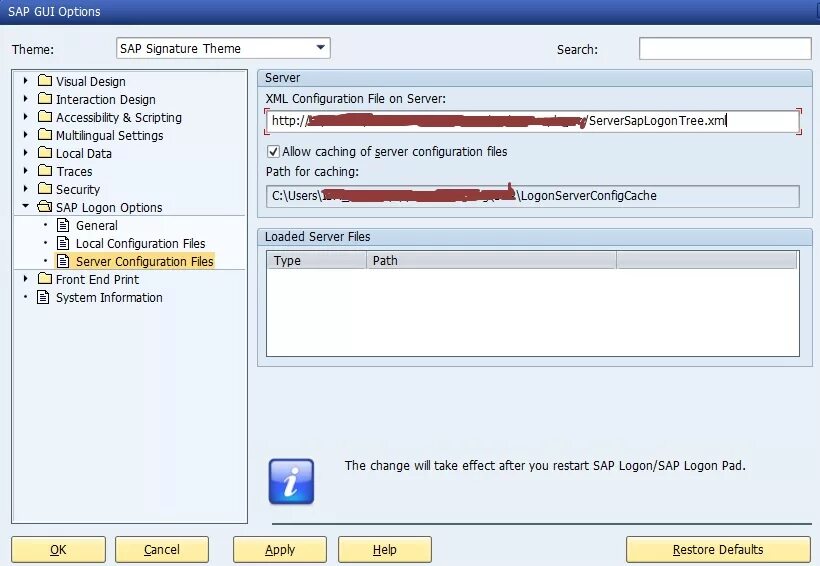Click the Cancel button
The width and height of the screenshot is (820, 566).
[x=162, y=550]
